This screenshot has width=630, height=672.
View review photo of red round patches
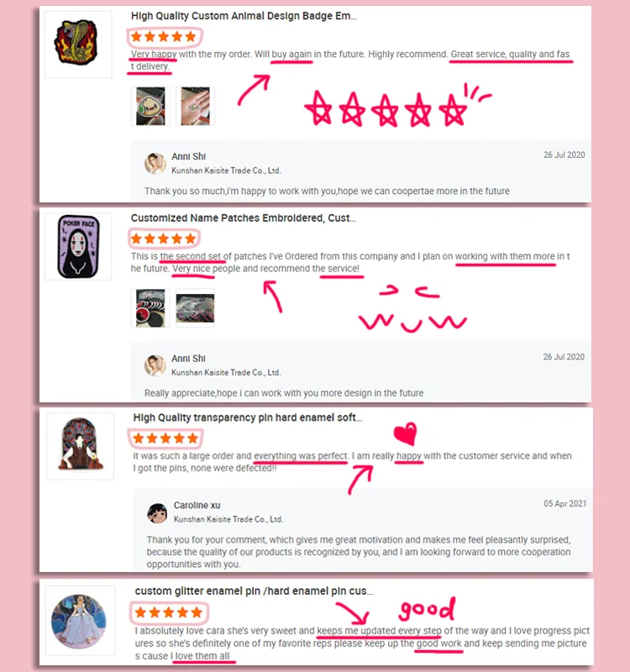click(150, 308)
